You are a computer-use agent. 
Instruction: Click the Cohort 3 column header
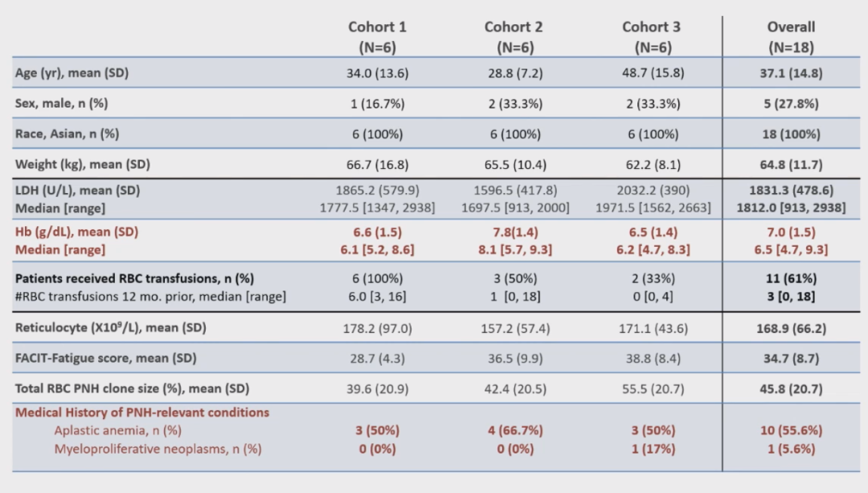[x=651, y=36]
